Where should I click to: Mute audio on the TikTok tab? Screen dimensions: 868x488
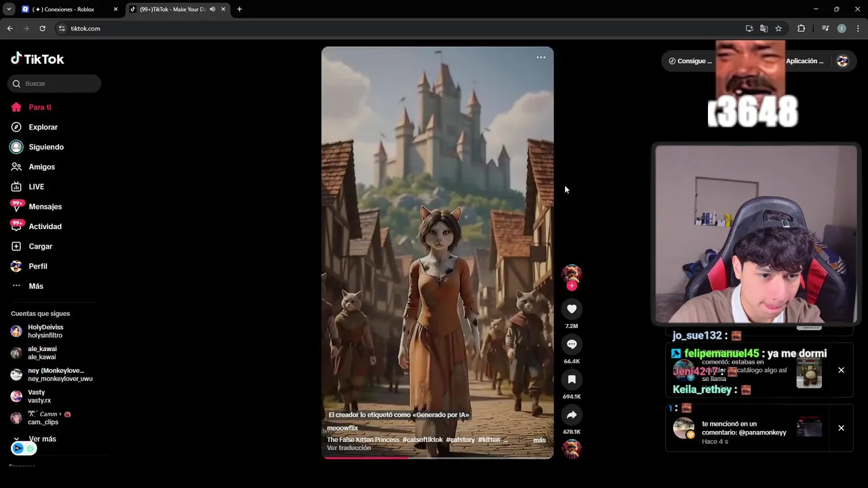click(212, 9)
